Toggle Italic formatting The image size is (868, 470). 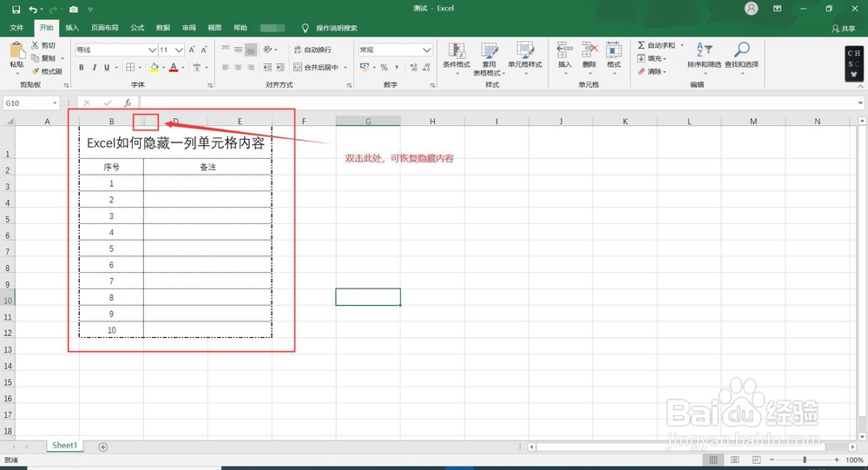click(x=94, y=67)
